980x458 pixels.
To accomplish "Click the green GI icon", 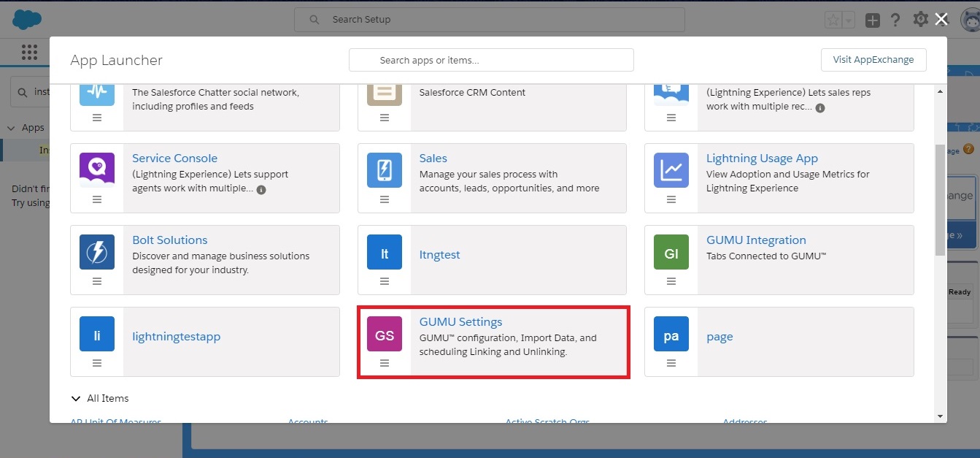I will (x=671, y=252).
